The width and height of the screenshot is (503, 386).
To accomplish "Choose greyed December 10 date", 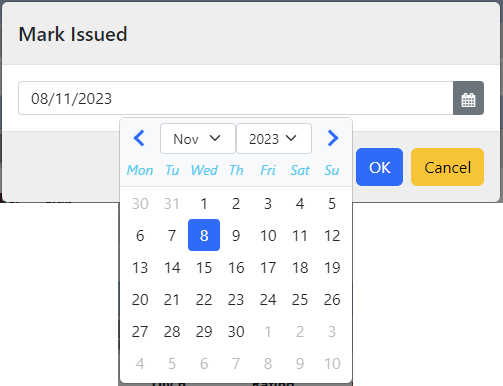I will pos(332,363).
